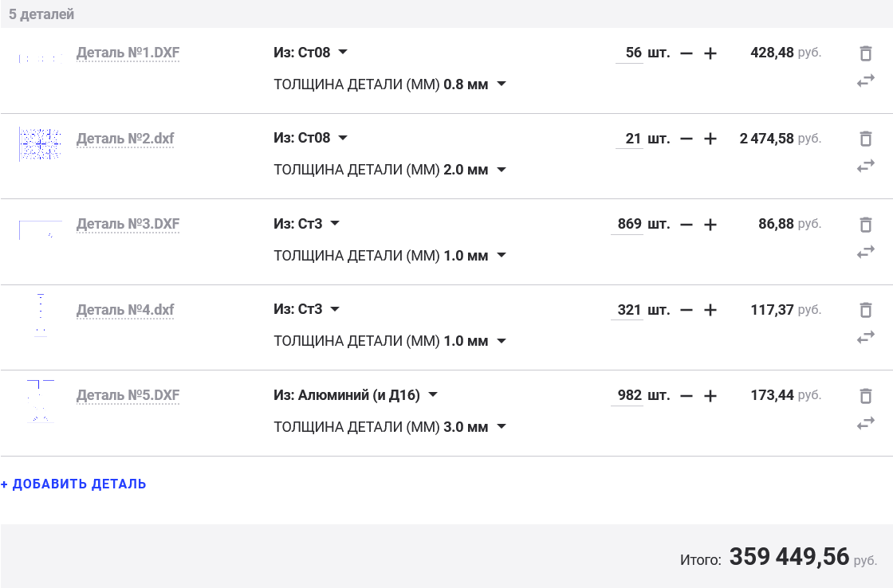Open material dropdown Ст08 for Деталь №1.DXF

click(311, 53)
